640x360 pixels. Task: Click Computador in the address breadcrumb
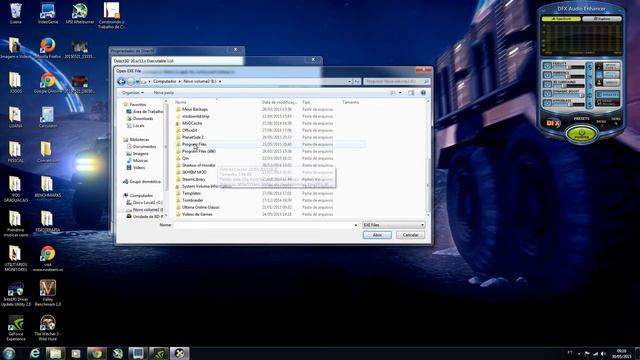[164, 82]
